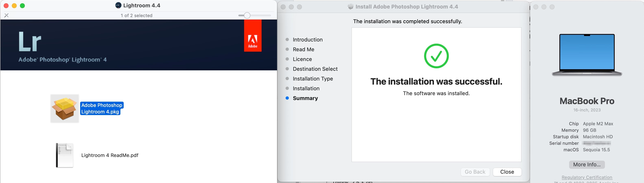Click the Adobe Photoshop Lightroom 4 banner text
The width and height of the screenshot is (644, 183).
[x=62, y=60]
